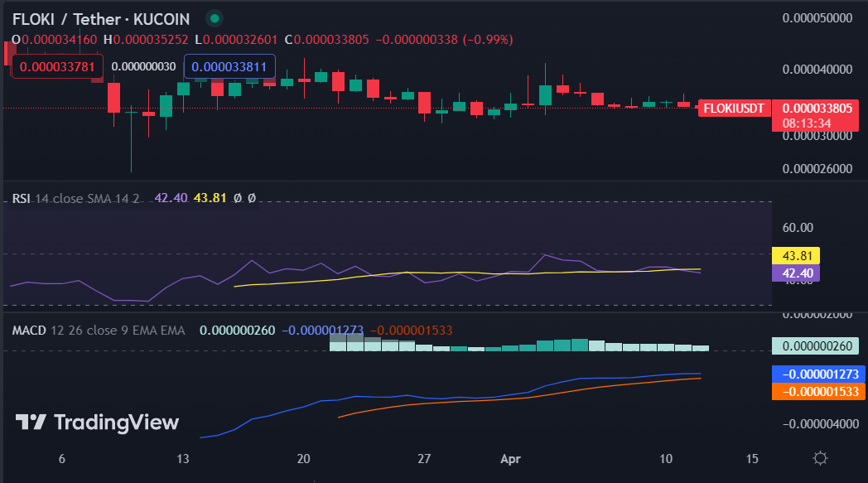Viewport: 868px width, 483px height.
Task: Click the green market status dot beside KUCOIN
Action: (214, 17)
